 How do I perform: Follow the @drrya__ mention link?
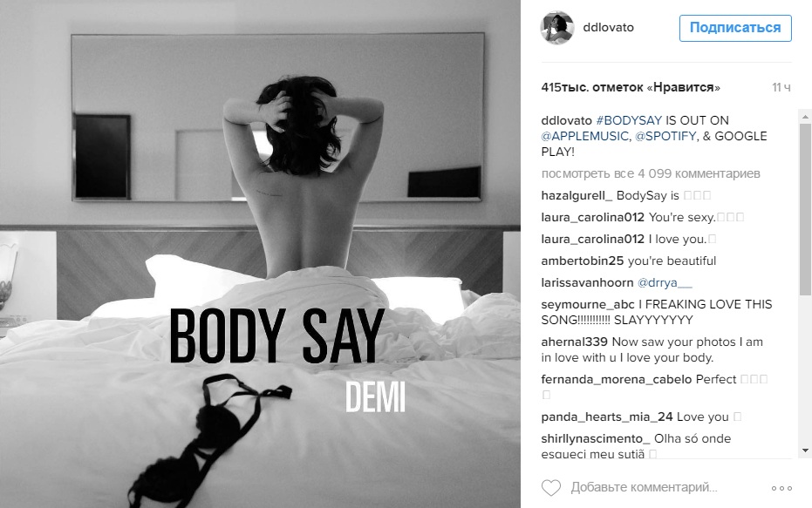coord(665,283)
